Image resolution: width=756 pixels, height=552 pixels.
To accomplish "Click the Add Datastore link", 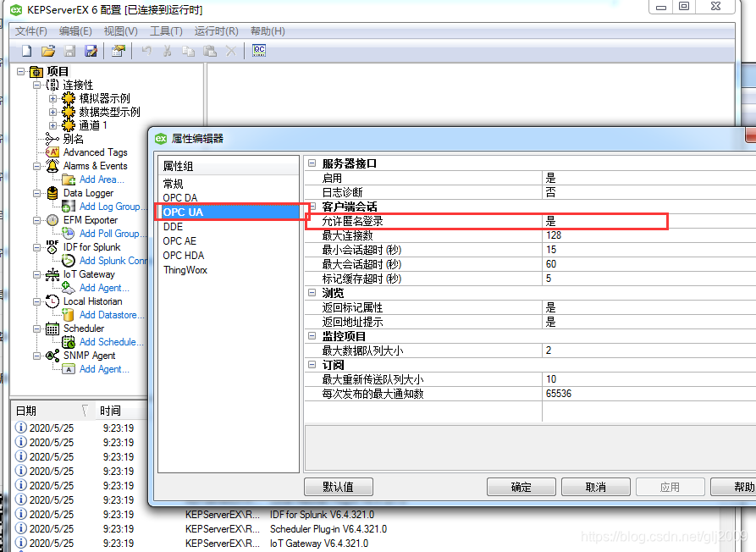I will (x=112, y=315).
